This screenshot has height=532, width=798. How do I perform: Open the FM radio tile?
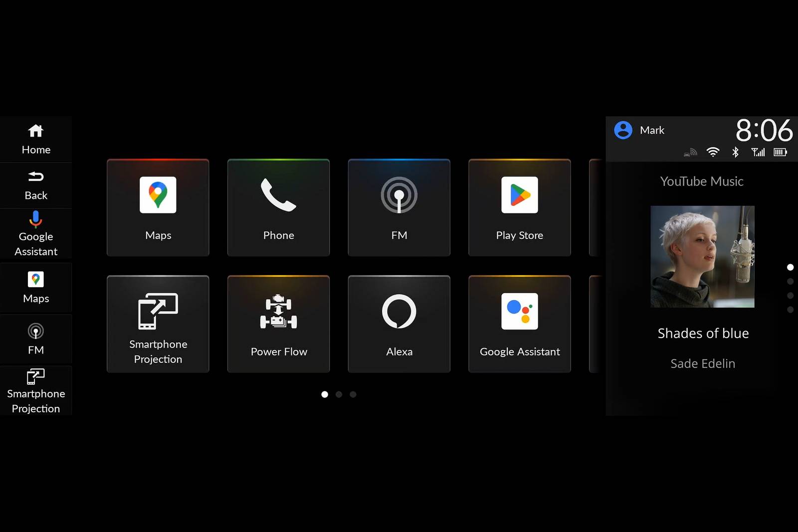399,207
